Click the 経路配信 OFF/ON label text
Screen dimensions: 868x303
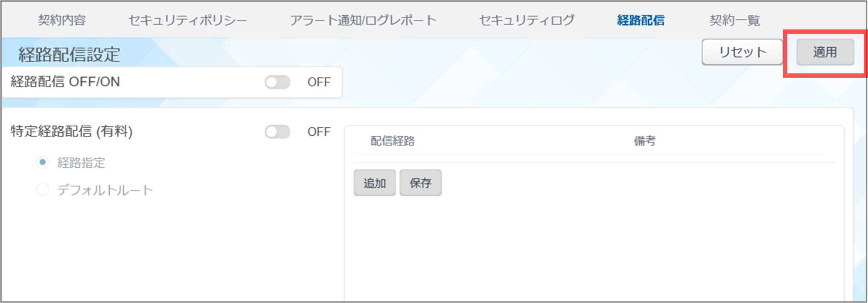(x=65, y=82)
